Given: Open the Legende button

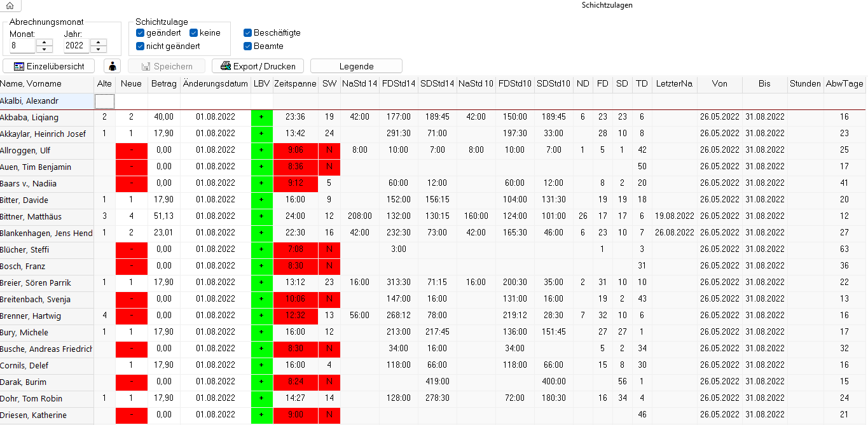Looking at the screenshot, I should point(356,66).
